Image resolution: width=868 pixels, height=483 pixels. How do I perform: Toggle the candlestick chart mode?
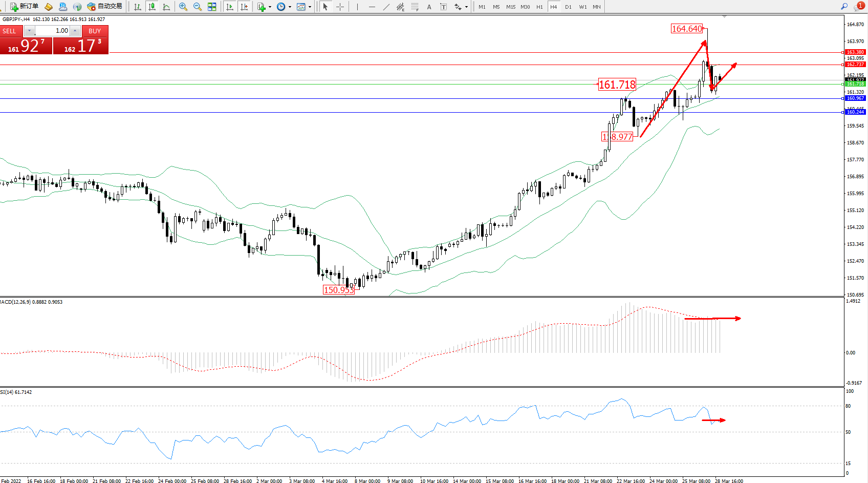[152, 7]
